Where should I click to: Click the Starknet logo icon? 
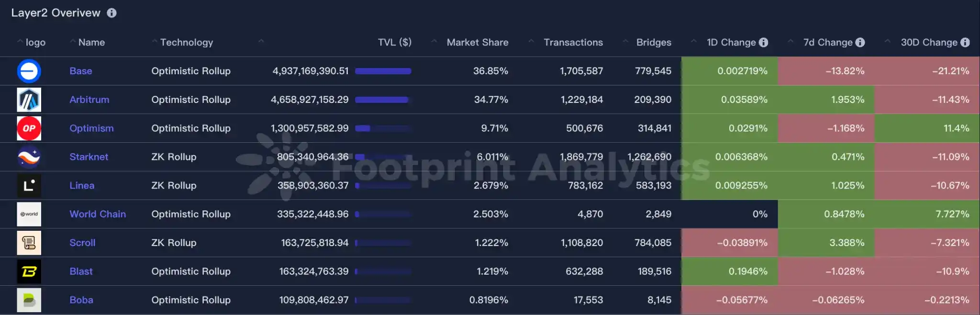(29, 157)
